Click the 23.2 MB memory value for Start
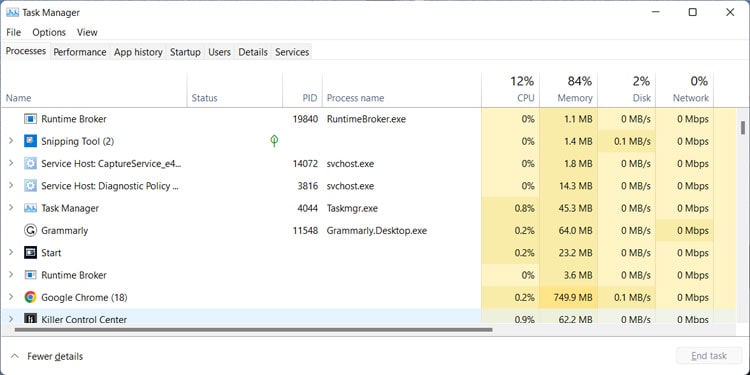Image resolution: width=750 pixels, height=375 pixels. click(x=576, y=253)
